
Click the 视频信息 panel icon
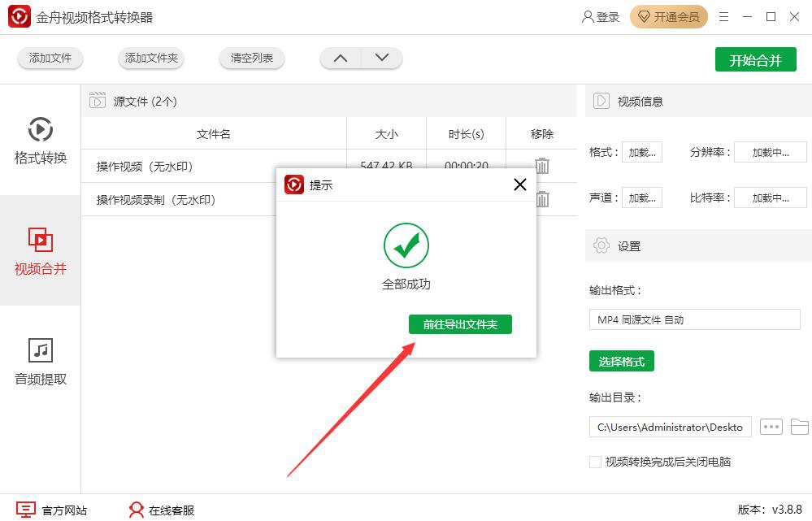pos(601,101)
